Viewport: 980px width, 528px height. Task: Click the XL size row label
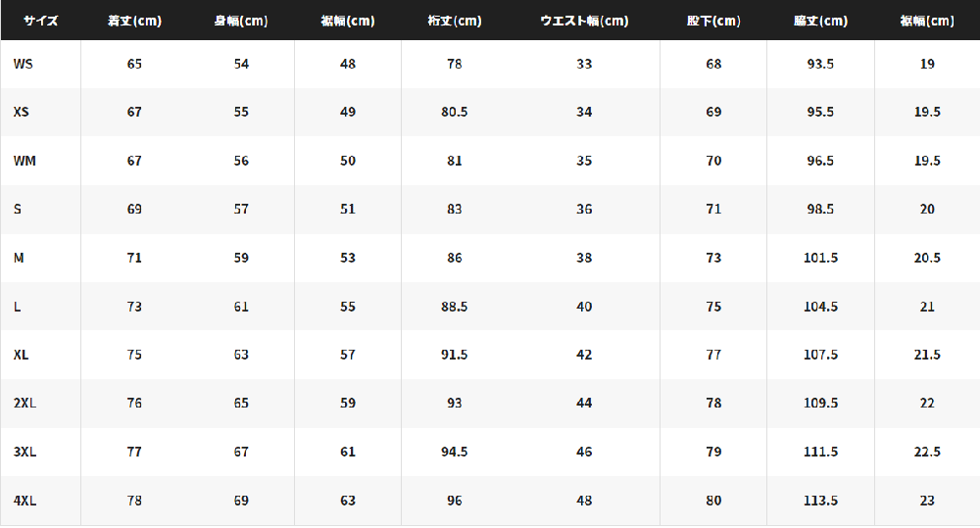click(x=21, y=355)
